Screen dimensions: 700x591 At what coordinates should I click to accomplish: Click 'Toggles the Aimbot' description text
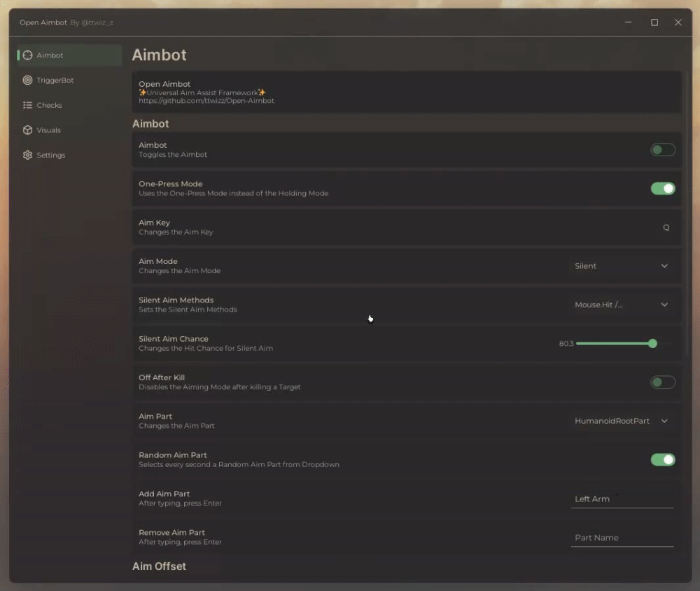coord(173,155)
